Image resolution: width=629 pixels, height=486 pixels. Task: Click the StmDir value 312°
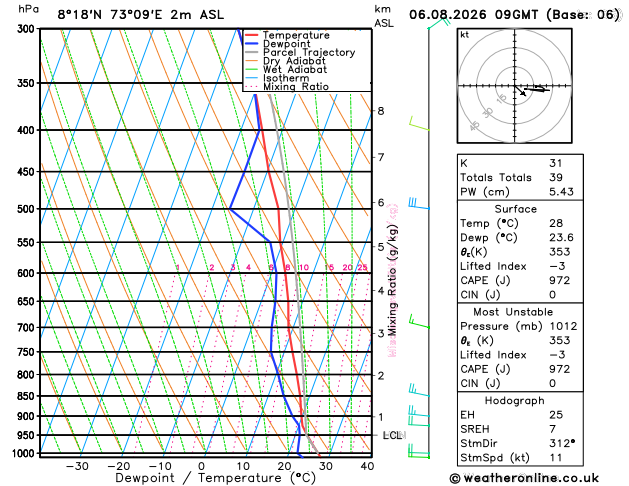coord(562,443)
